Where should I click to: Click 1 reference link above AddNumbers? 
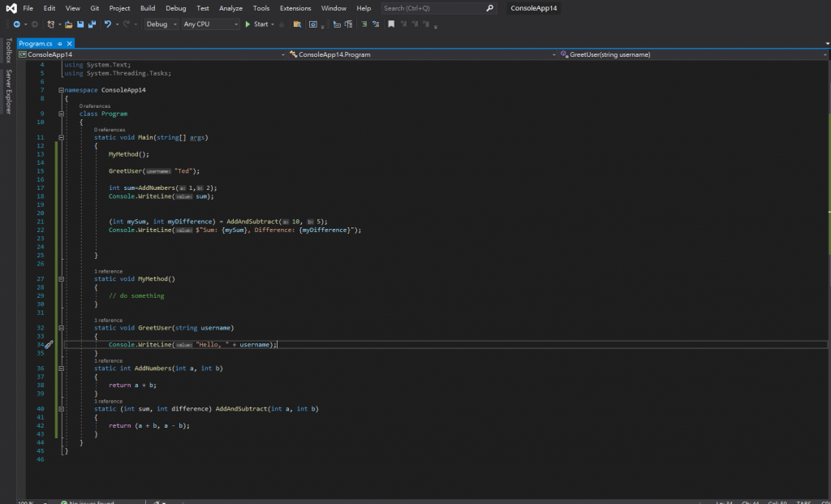tap(108, 361)
